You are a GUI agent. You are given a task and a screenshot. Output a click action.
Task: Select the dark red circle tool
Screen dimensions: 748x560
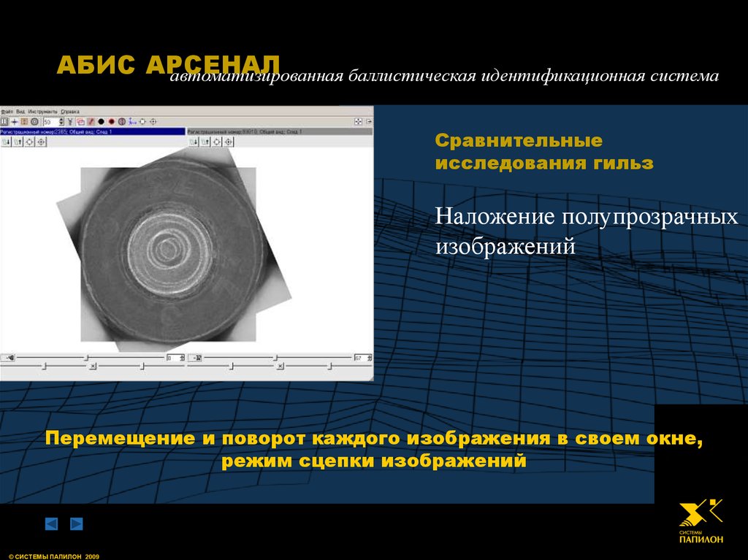(x=111, y=121)
